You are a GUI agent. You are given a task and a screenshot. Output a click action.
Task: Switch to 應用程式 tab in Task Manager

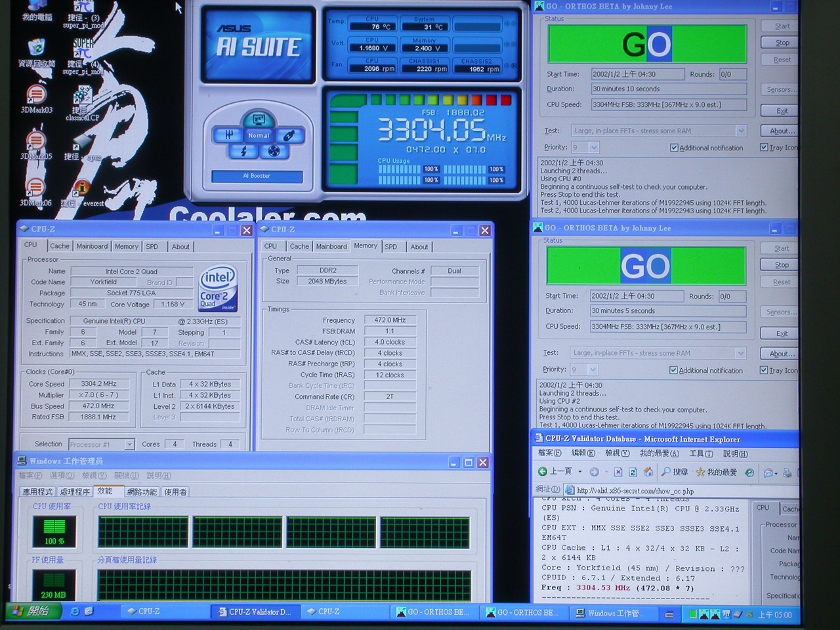click(37, 492)
